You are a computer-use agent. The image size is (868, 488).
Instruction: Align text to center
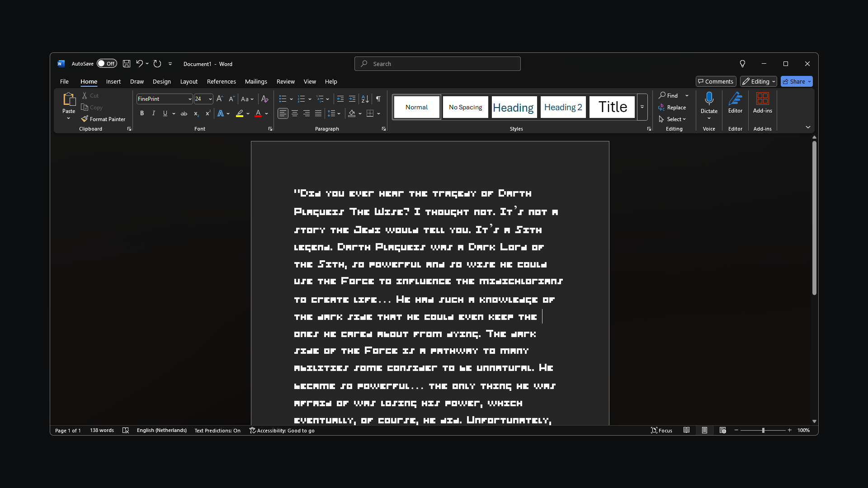click(295, 113)
